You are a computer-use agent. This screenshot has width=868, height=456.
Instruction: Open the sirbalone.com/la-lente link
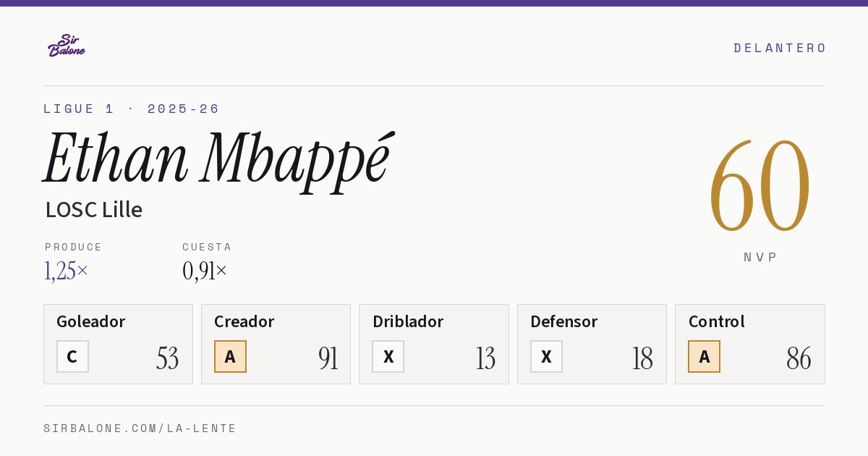140,428
